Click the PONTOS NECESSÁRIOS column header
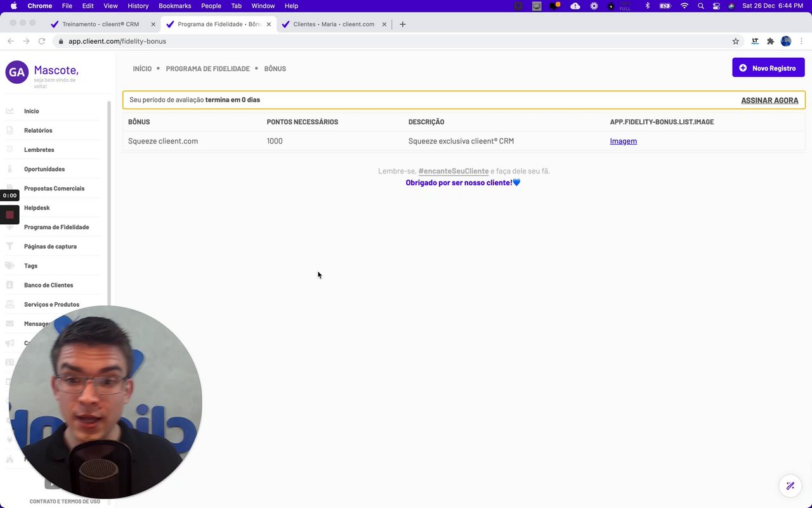 pos(302,122)
